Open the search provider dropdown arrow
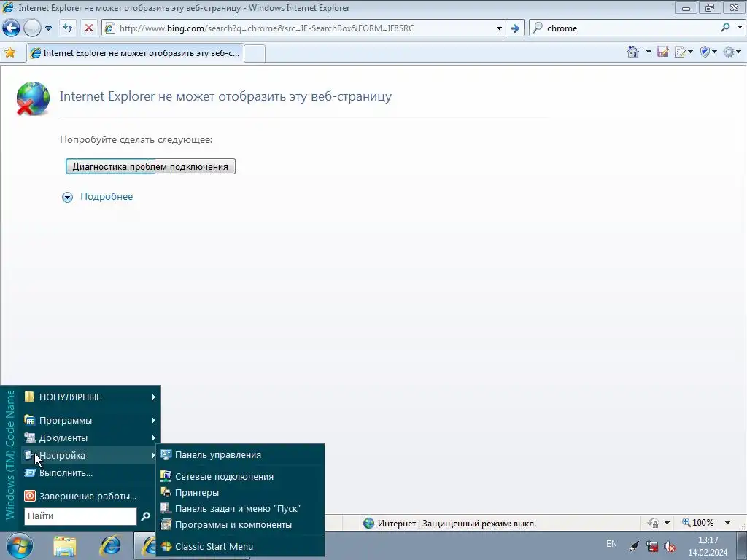The height and width of the screenshot is (560, 747). pyautogui.click(x=740, y=28)
